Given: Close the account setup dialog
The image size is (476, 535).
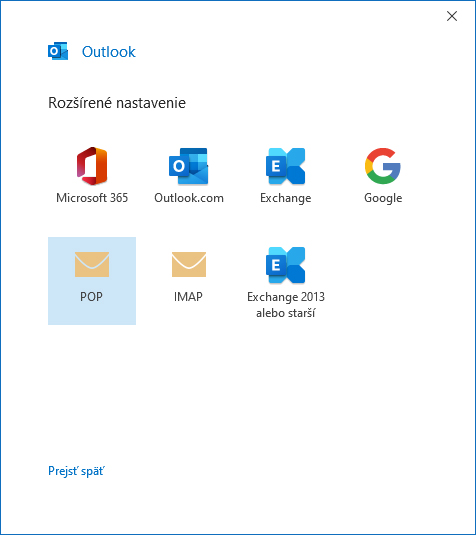Looking at the screenshot, I should pos(452,16).
